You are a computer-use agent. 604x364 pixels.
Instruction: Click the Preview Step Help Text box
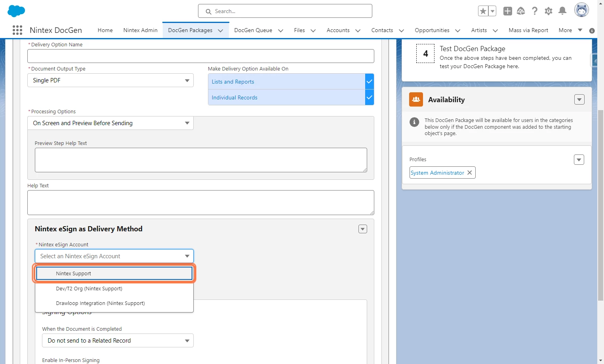(x=201, y=160)
